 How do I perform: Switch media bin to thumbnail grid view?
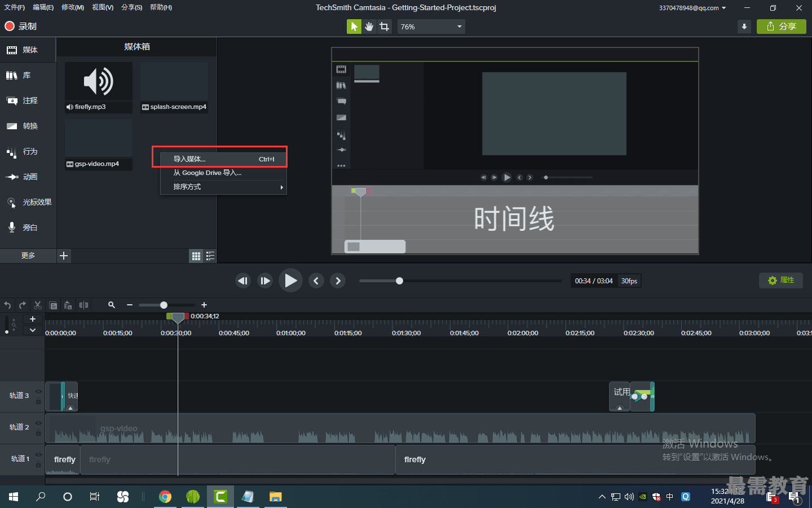click(196, 256)
